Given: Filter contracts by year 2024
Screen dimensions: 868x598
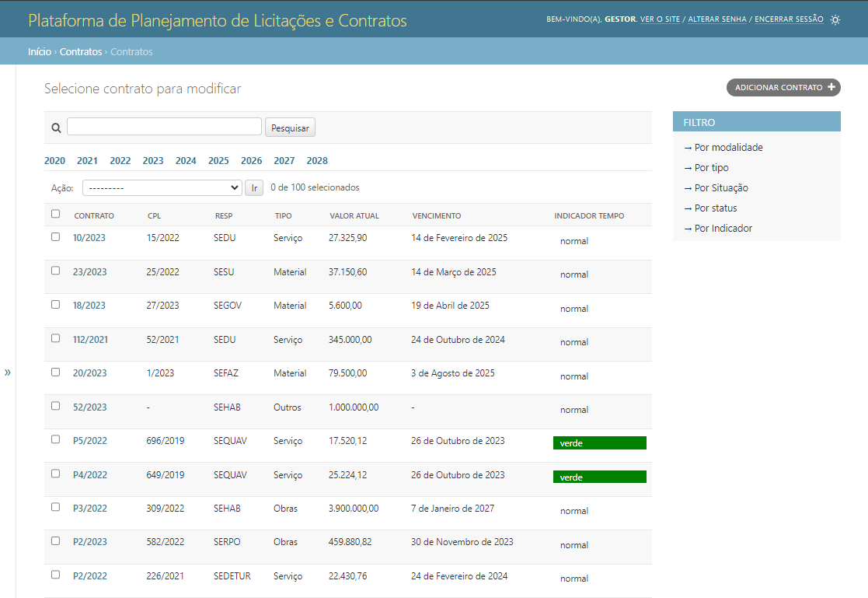Looking at the screenshot, I should pos(186,161).
